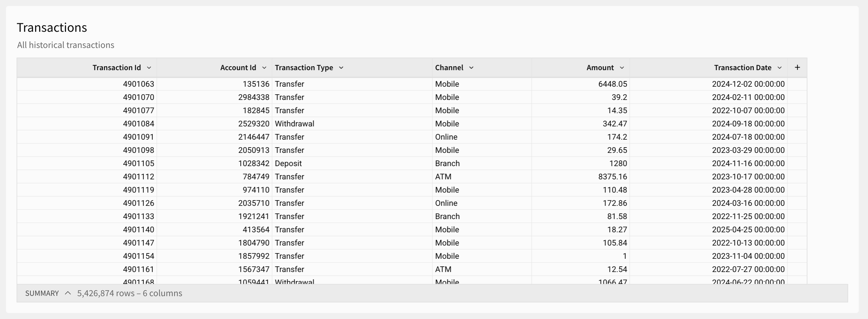Click the SUMMARY label
Viewport: 868px width, 319px height.
pos(42,294)
